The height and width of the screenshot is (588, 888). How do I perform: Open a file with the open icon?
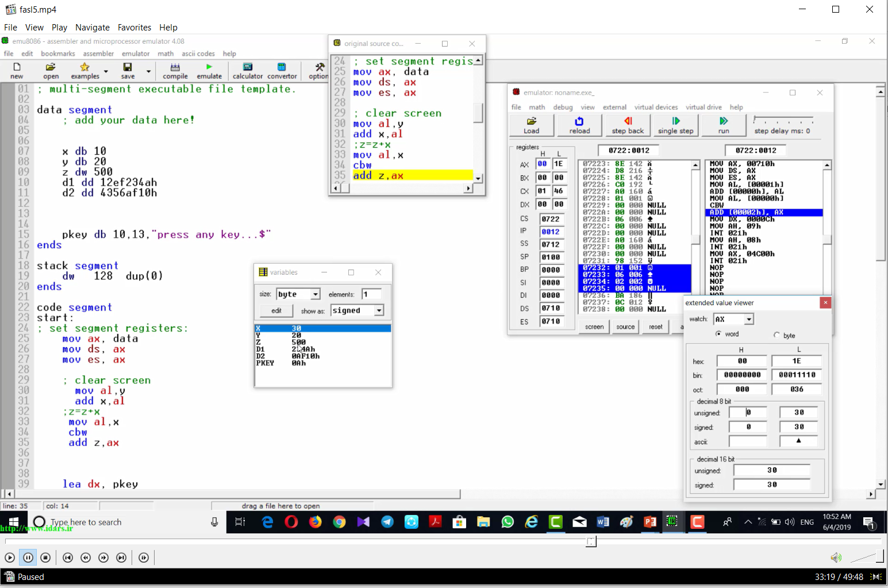coord(51,71)
